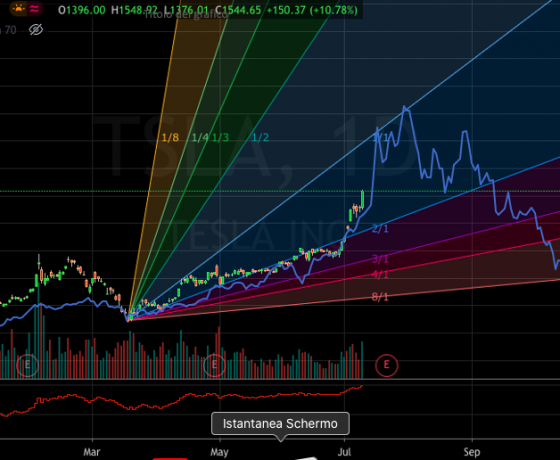Select the 8/1 Gann fan label
This screenshot has height=460, width=560.
[x=380, y=297]
